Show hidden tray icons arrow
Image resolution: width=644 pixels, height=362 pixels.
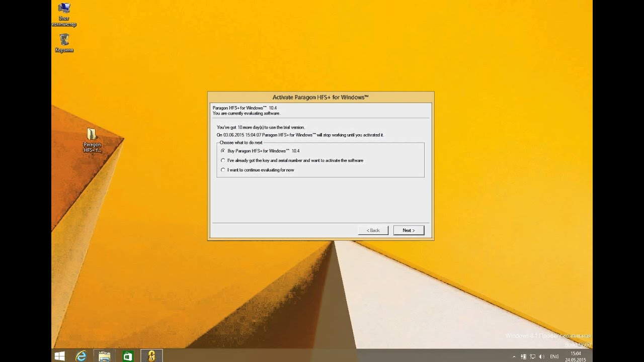tap(514, 356)
